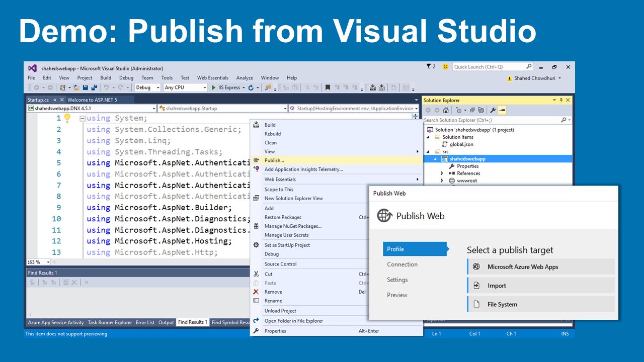Toggle Preview Selected Items icon in Solution Explorer
Image resolution: width=644 pixels, height=362 pixels.
(x=502, y=110)
